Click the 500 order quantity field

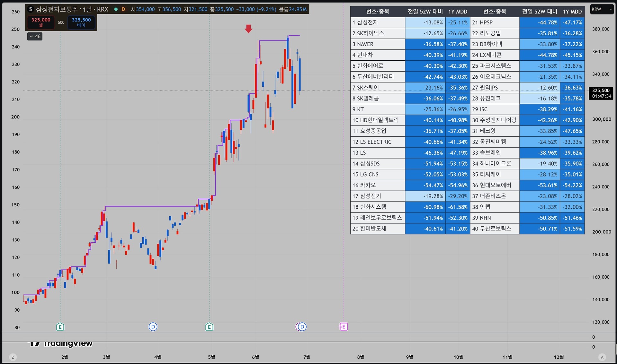61,22
